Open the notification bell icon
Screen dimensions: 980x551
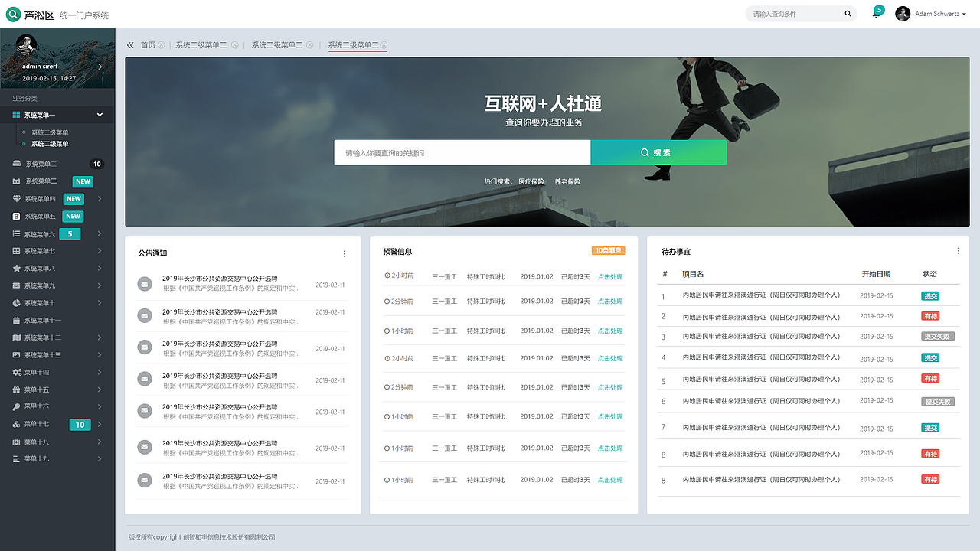pyautogui.click(x=876, y=15)
